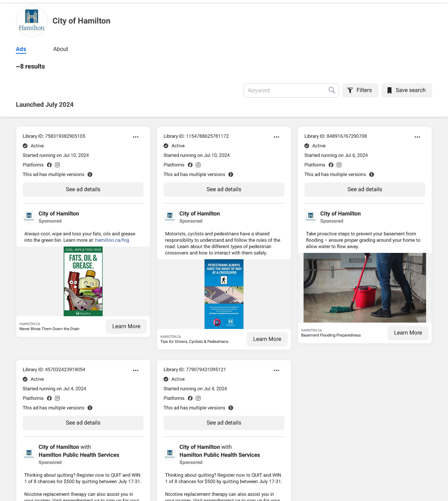Show multiple versions info for ad 758319382905105
Image resolution: width=448 pixels, height=501 pixels.
(90, 174)
